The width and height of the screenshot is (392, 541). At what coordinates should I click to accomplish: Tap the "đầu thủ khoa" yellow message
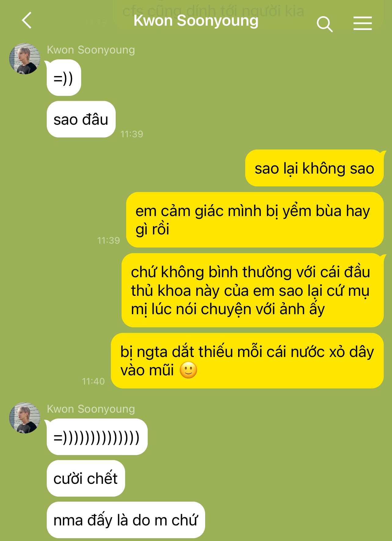pyautogui.click(x=252, y=290)
